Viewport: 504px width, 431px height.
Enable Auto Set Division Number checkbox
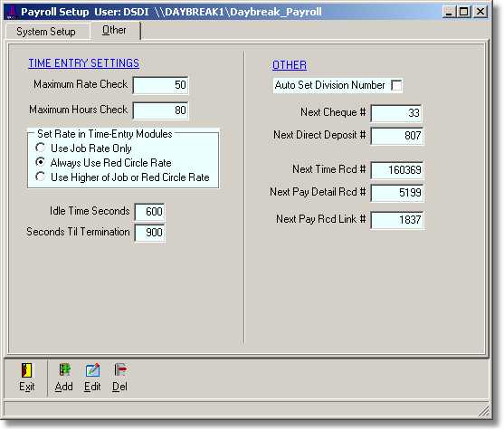click(396, 85)
